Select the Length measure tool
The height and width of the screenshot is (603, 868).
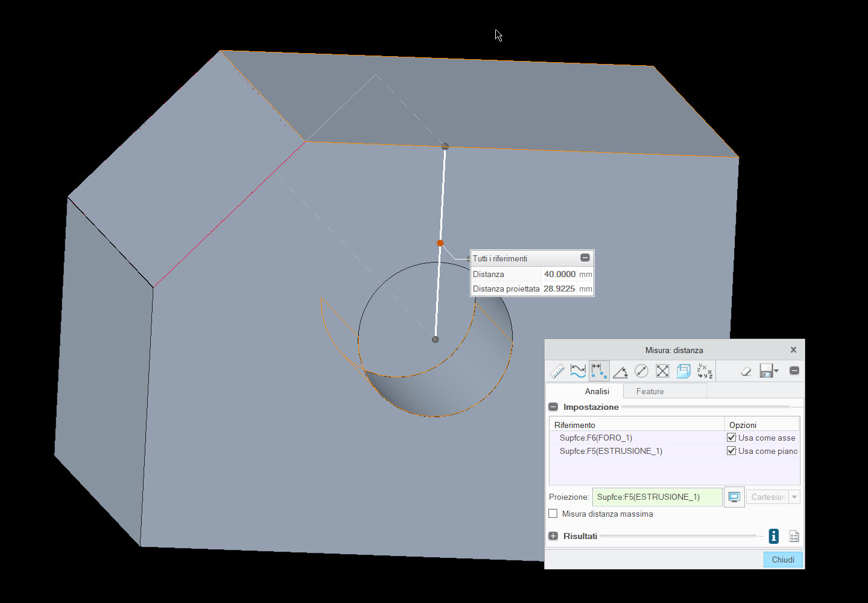click(x=578, y=371)
